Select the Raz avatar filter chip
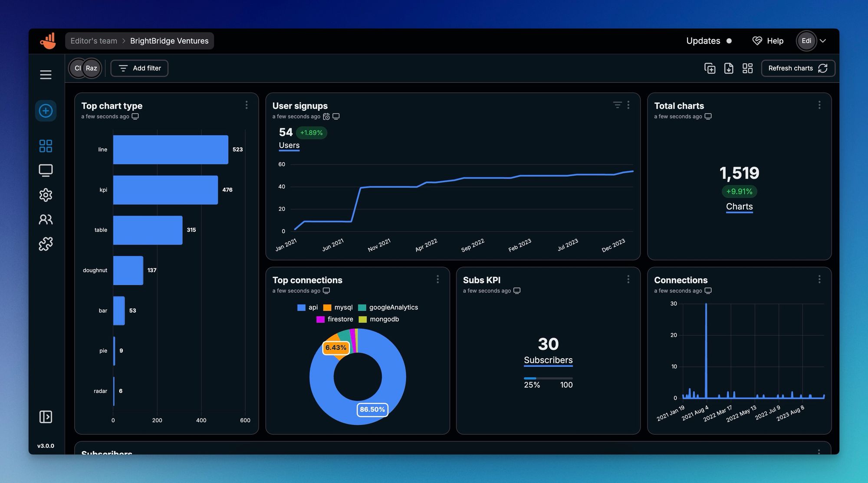 [x=91, y=68]
